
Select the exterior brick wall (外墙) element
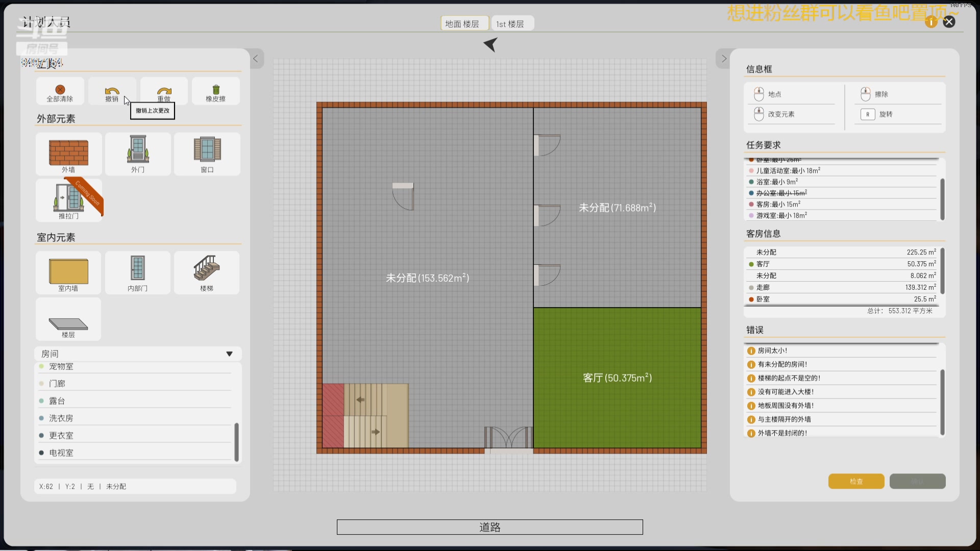pyautogui.click(x=68, y=152)
